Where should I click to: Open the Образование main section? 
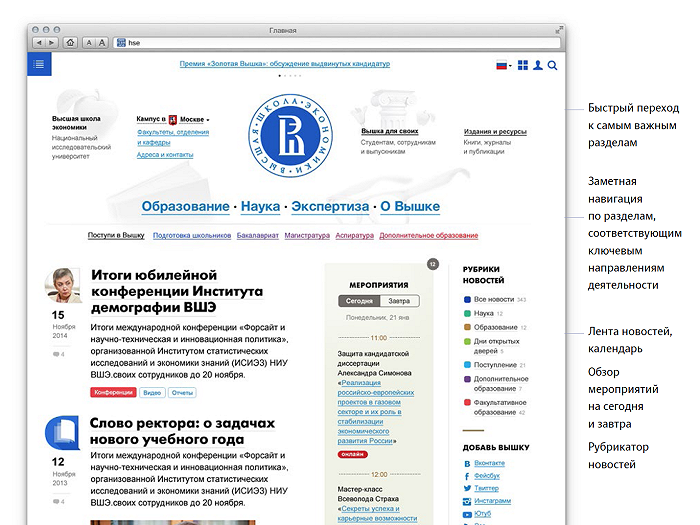tap(185, 206)
